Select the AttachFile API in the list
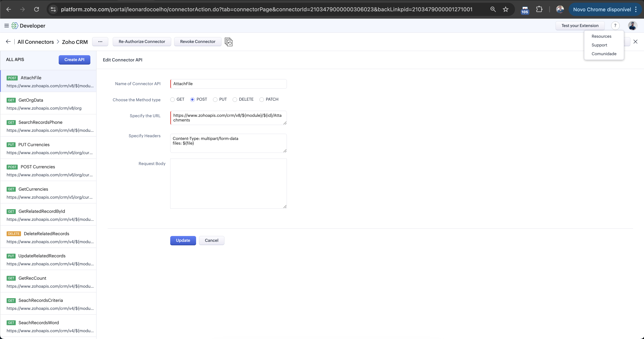The width and height of the screenshot is (644, 339). [x=49, y=81]
